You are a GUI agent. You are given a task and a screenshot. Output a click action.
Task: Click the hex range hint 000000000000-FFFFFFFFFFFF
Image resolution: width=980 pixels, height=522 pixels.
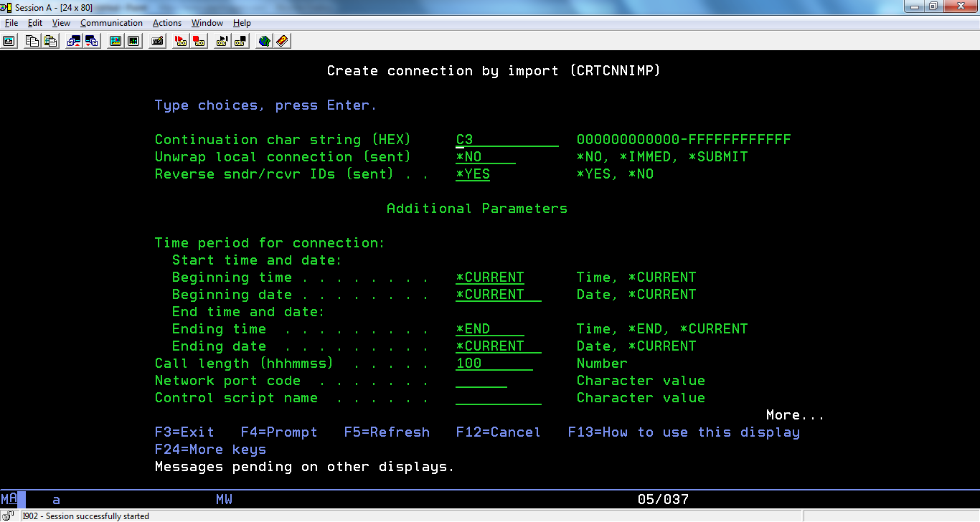click(x=684, y=140)
